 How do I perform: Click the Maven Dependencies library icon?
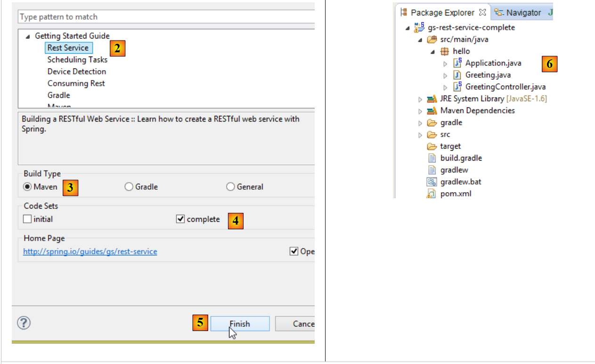pos(432,111)
